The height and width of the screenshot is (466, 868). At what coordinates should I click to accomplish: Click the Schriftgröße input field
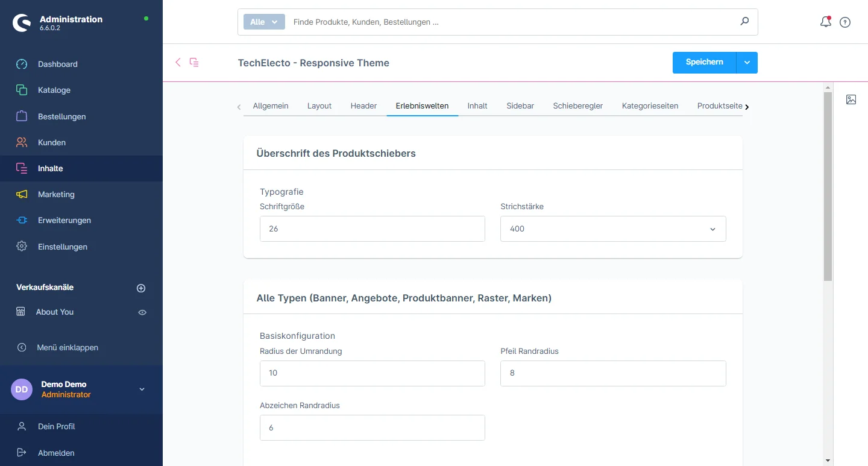(x=372, y=229)
